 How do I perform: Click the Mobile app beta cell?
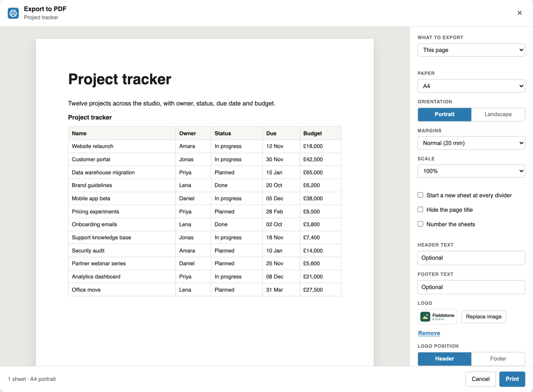122,198
